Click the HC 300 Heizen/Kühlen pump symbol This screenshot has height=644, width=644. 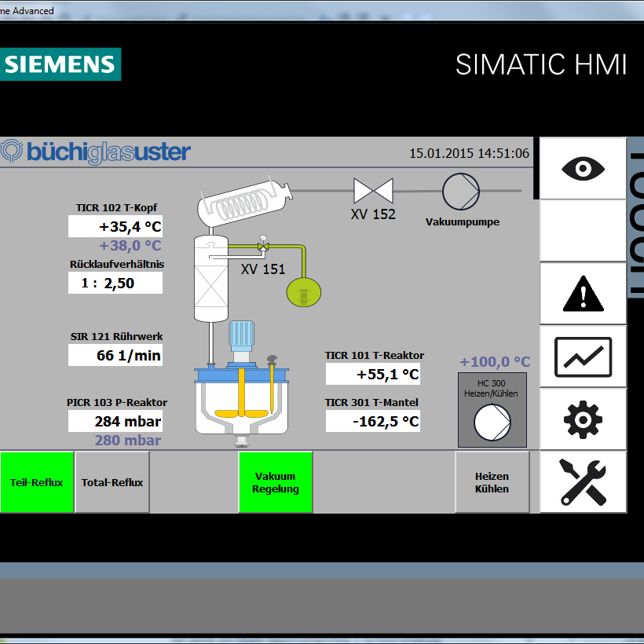point(492,423)
